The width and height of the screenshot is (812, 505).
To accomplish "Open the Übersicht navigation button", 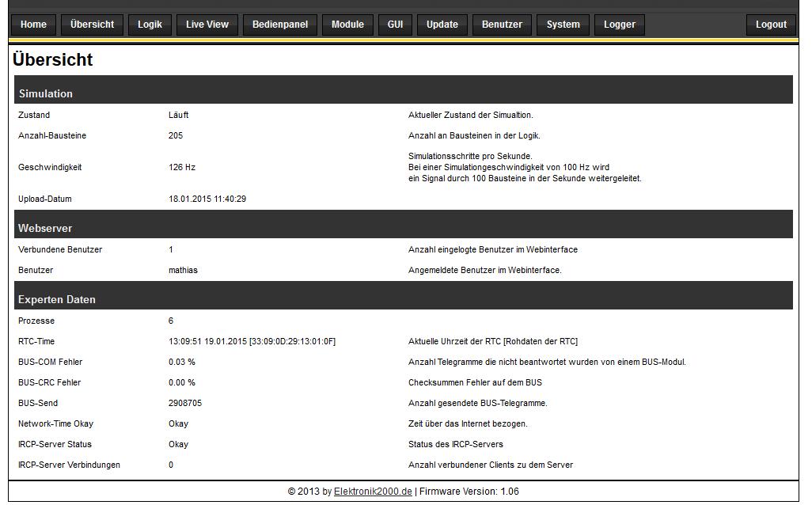I will [x=92, y=25].
